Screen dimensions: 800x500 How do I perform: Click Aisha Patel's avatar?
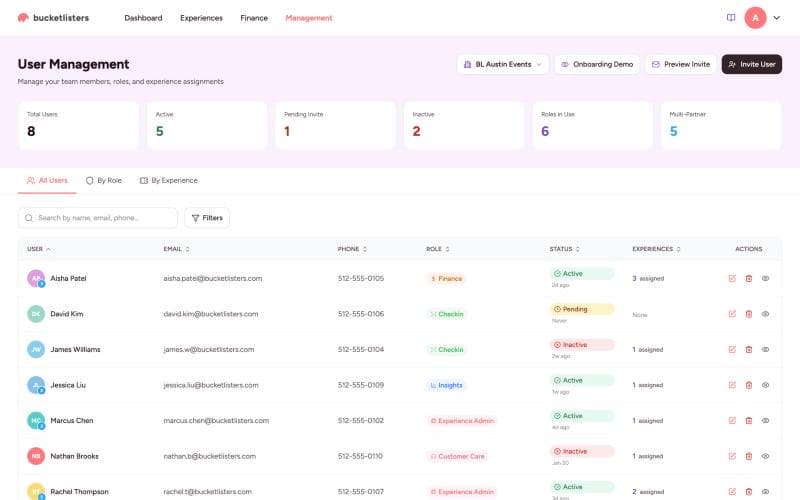click(36, 279)
